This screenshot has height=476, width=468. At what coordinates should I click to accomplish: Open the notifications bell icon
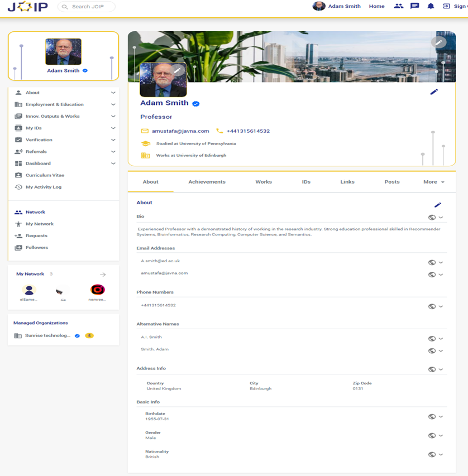[x=431, y=6]
